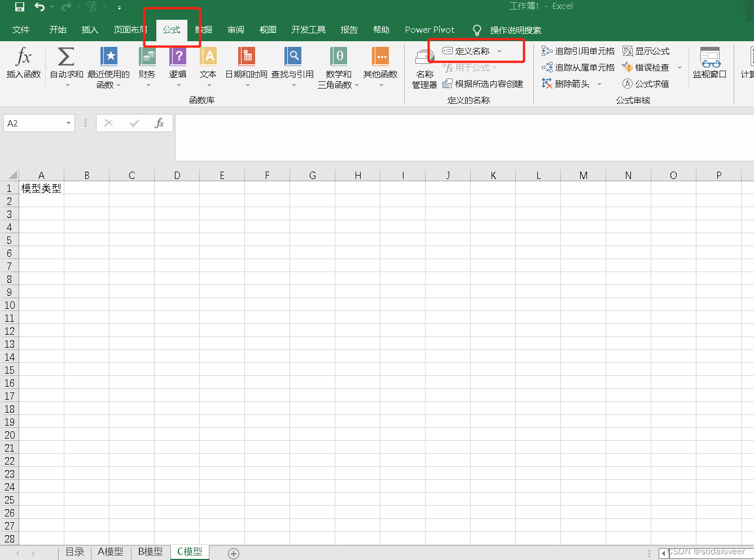Switch to the B模型 sheet tab

point(150,552)
